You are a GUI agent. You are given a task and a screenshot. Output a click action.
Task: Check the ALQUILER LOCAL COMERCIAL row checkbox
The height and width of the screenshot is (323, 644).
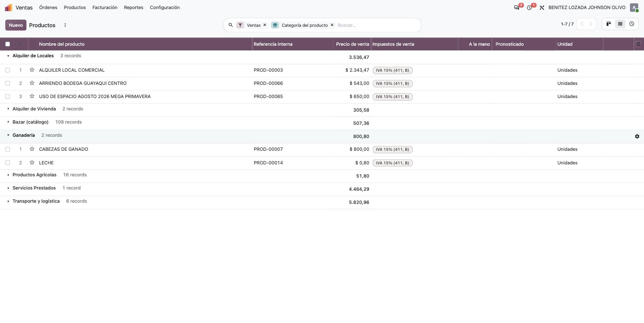[7, 70]
